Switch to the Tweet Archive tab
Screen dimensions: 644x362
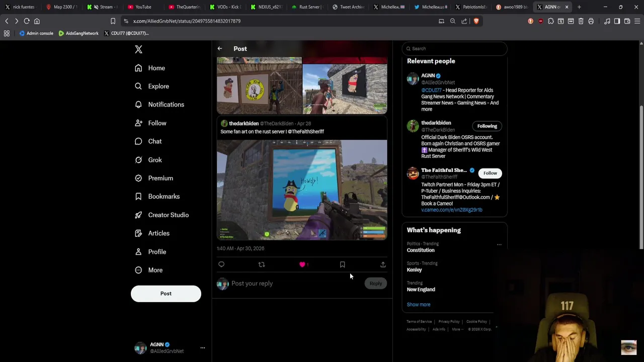[348, 7]
